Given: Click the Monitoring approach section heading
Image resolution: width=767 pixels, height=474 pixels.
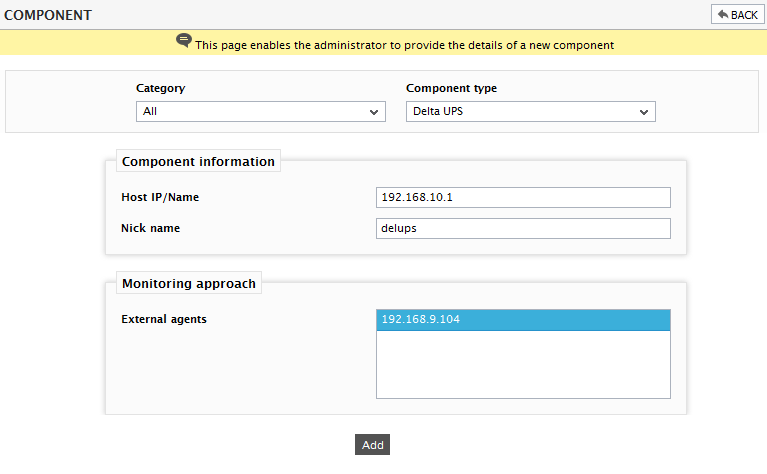Looking at the screenshot, I should 189,283.
